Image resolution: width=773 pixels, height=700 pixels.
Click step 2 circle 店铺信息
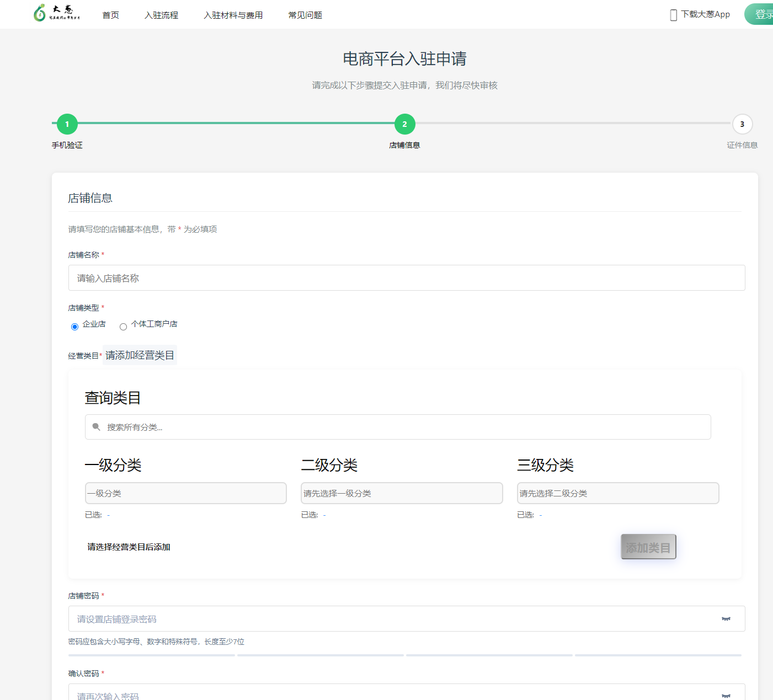pos(404,124)
